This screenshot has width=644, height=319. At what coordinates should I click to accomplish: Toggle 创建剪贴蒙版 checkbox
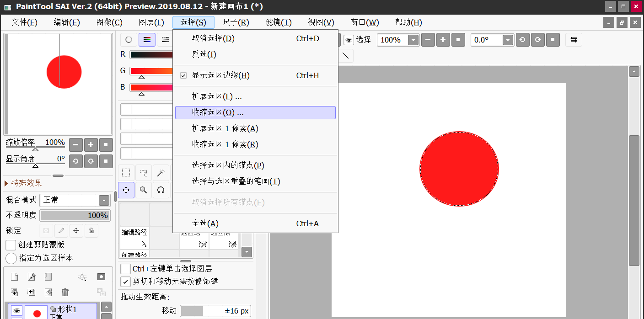tap(11, 245)
